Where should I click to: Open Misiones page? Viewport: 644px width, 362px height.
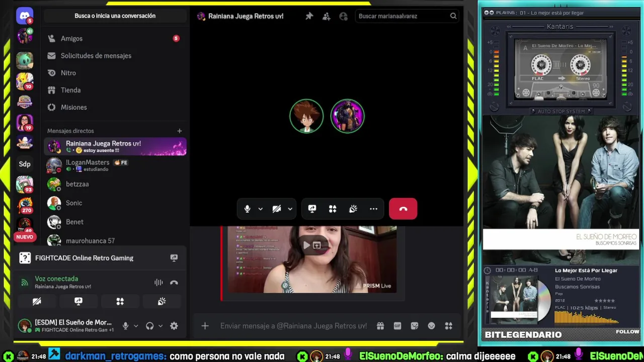(x=115, y=107)
